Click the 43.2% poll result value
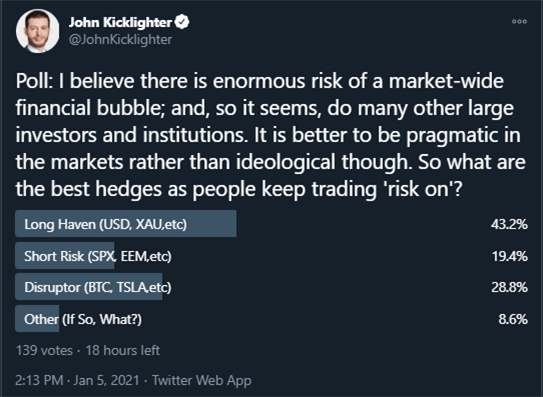Image resolution: width=543 pixels, height=397 pixels. pyautogui.click(x=509, y=224)
